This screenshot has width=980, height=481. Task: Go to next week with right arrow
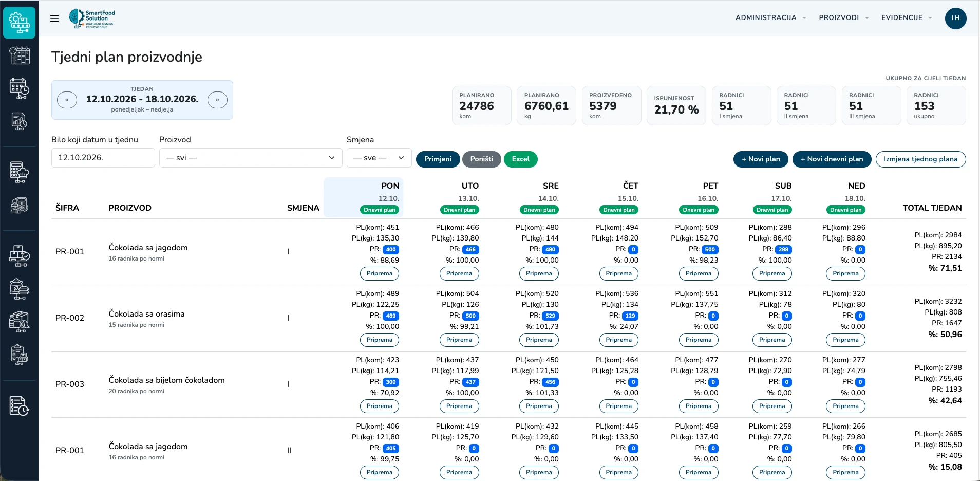point(217,100)
